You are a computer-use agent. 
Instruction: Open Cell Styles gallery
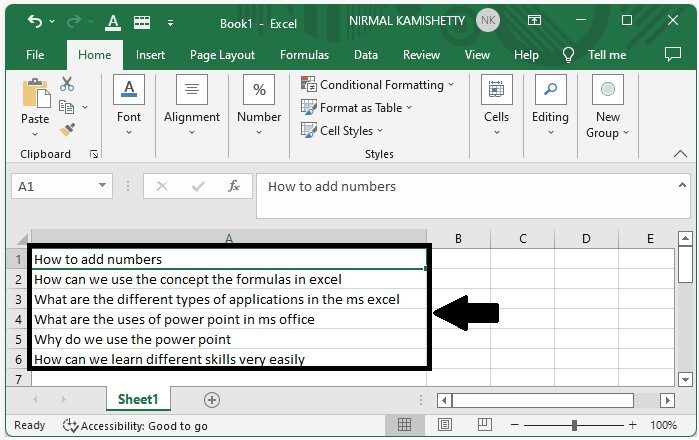coord(342,131)
